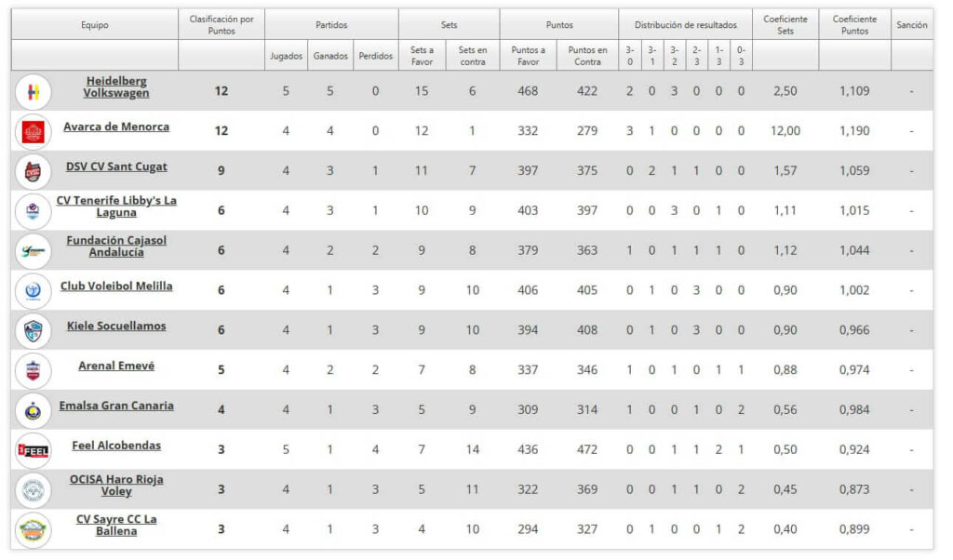Click the Sanción column header

914,26
